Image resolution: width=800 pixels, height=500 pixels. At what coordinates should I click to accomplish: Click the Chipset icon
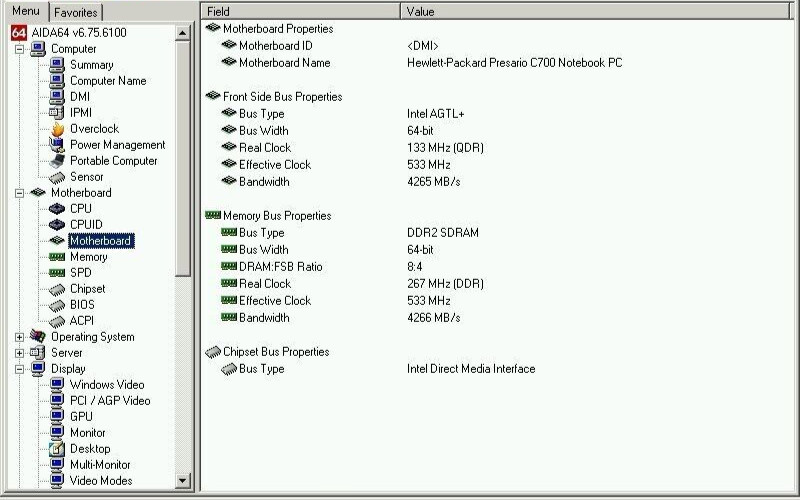pos(57,289)
